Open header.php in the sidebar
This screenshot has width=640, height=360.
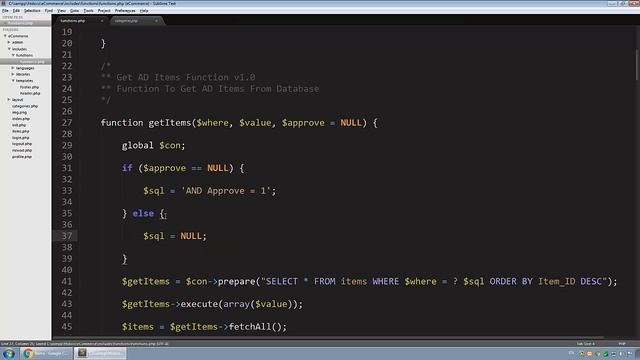pos(30,93)
